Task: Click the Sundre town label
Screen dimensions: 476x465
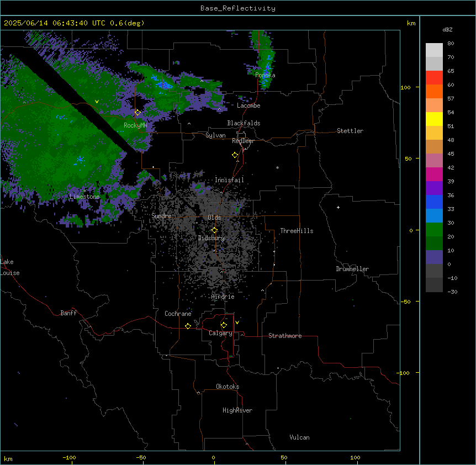Action: coord(161,216)
